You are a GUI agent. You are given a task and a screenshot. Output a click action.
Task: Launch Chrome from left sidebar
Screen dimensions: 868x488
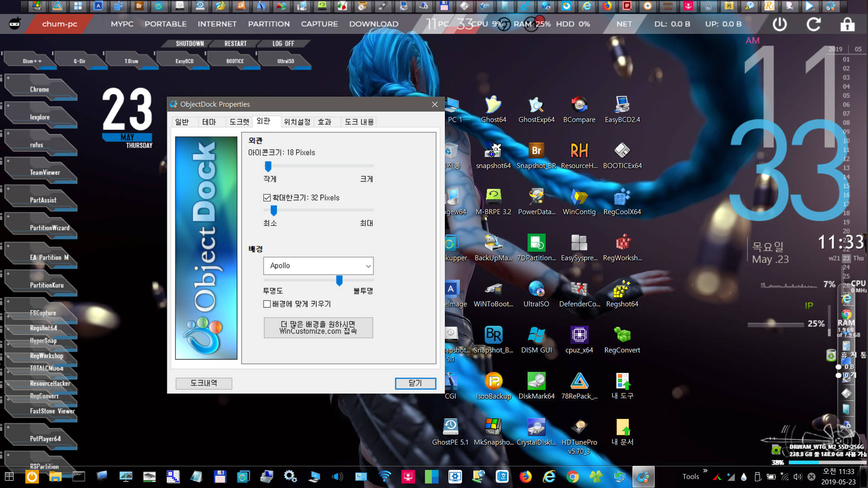40,89
